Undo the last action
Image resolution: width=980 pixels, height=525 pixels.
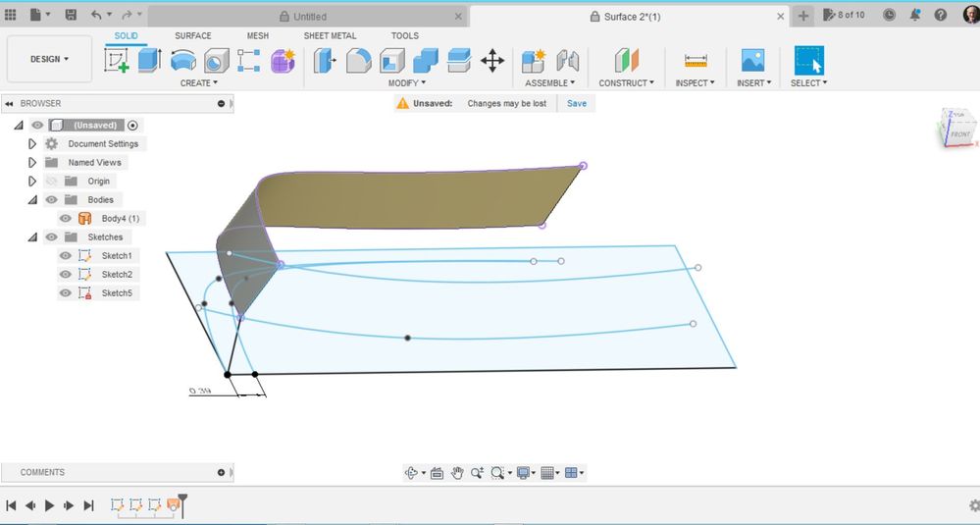tap(96, 15)
